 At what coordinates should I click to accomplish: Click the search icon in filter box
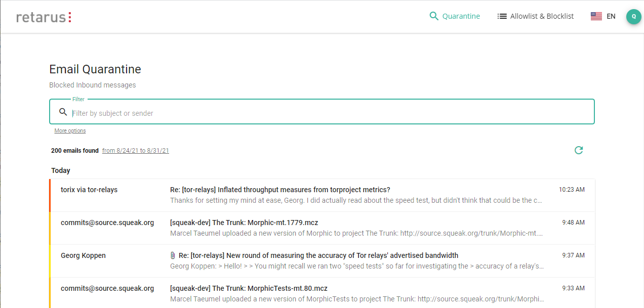click(63, 112)
